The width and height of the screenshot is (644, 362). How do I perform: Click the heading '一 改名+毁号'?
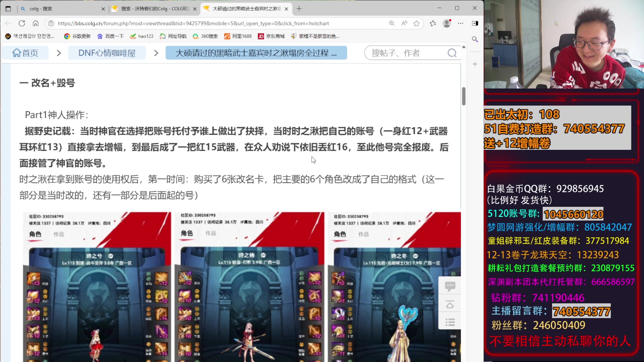(x=47, y=83)
